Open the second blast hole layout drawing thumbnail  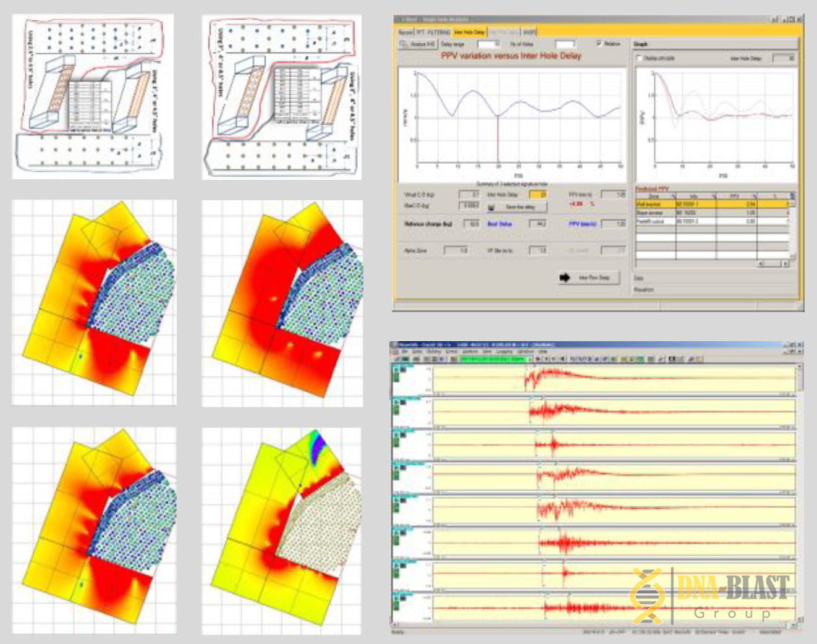point(282,97)
